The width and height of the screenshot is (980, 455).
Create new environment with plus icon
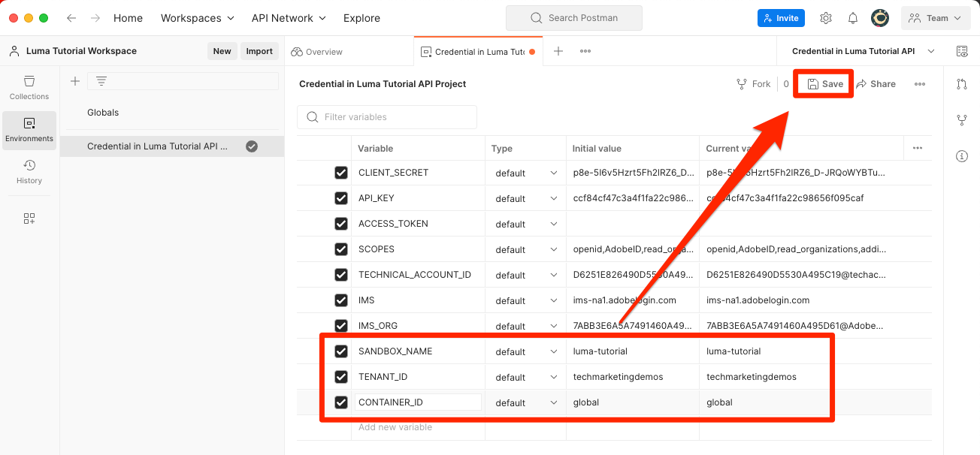75,81
